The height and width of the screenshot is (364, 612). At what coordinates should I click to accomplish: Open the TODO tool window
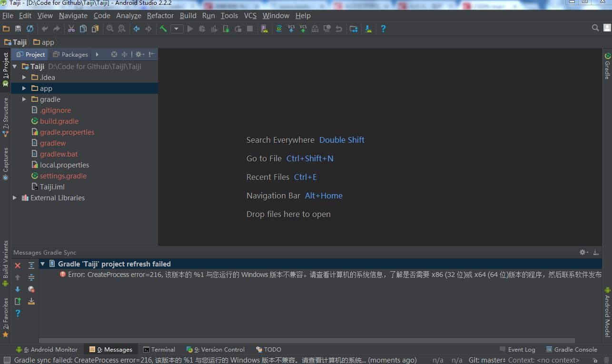tap(268, 349)
